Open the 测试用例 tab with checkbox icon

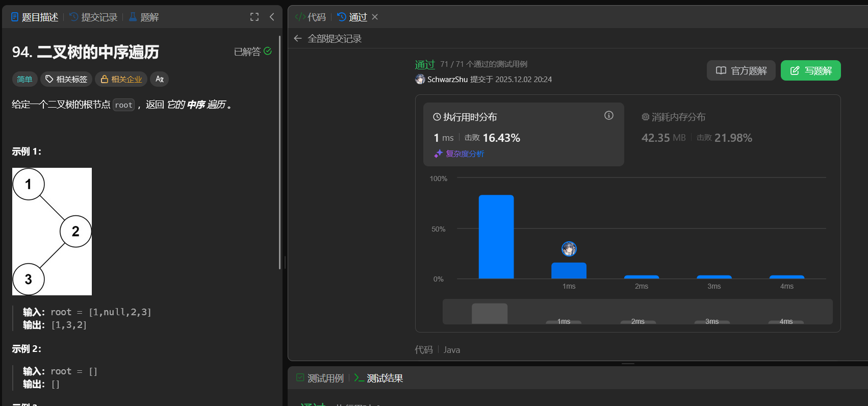click(x=320, y=378)
